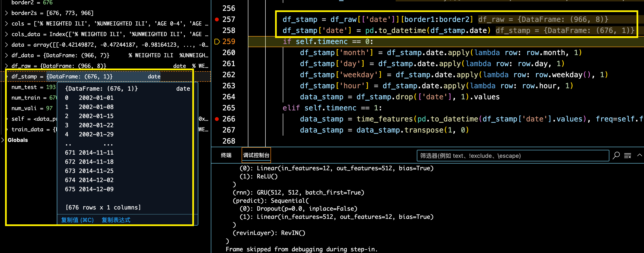Toggle the breakpoint on line 257

pos(217,19)
